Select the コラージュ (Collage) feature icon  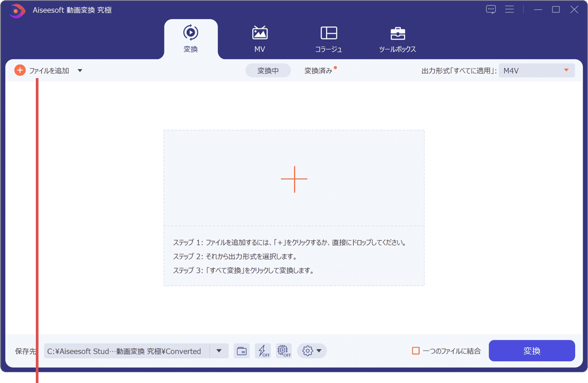[329, 34]
